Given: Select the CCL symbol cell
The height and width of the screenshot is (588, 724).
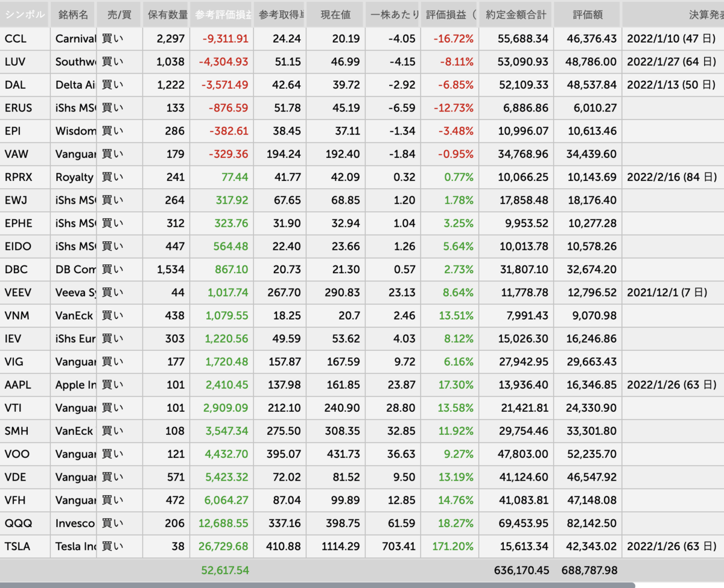Looking at the screenshot, I should tap(25, 39).
